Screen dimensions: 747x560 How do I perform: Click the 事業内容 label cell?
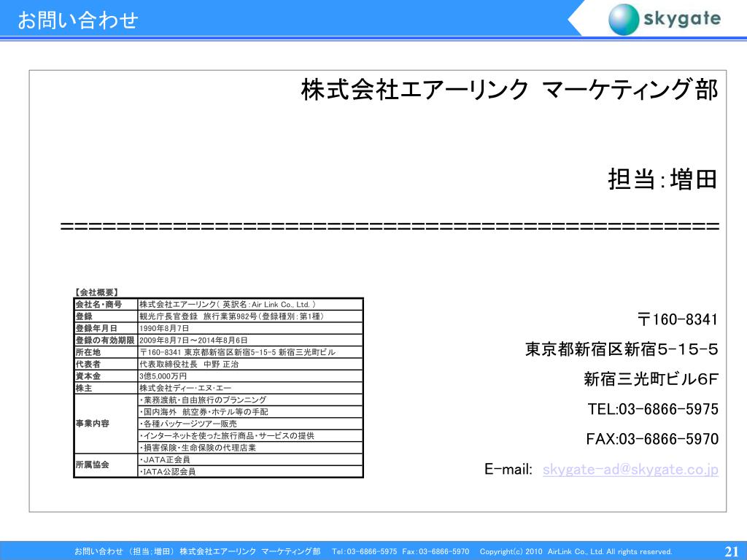[107, 424]
